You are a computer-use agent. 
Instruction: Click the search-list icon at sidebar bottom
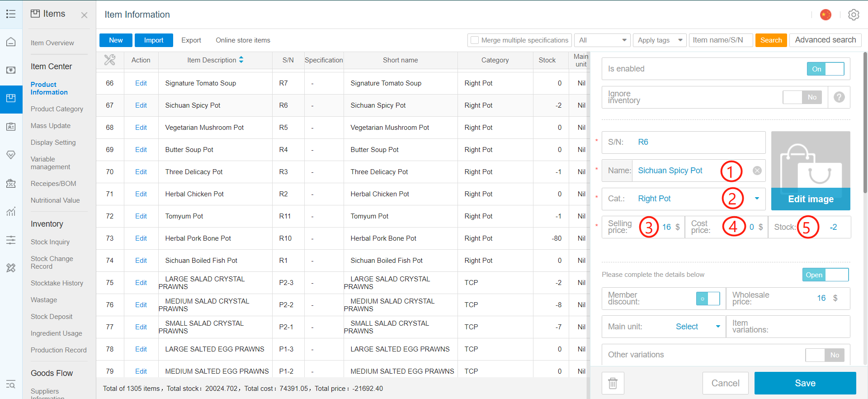[x=11, y=385]
